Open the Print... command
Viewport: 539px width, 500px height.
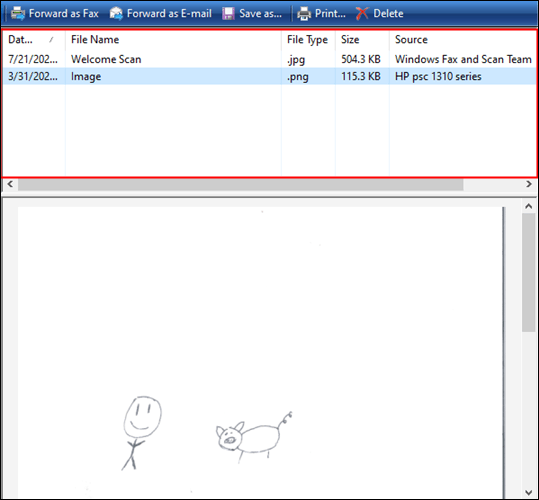[330, 14]
